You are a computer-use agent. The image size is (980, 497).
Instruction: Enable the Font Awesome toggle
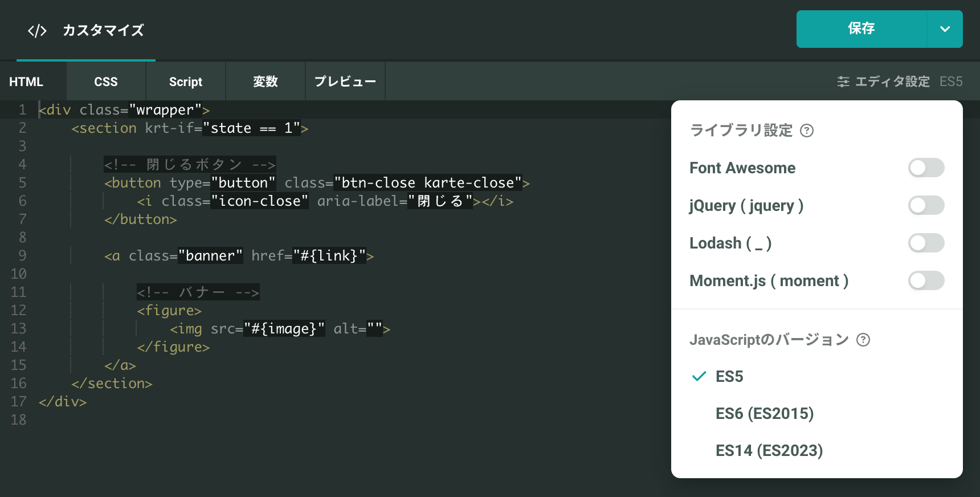(926, 168)
